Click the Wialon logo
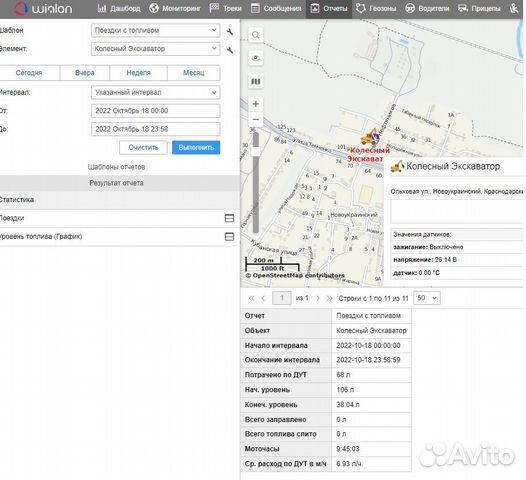 point(43,8)
